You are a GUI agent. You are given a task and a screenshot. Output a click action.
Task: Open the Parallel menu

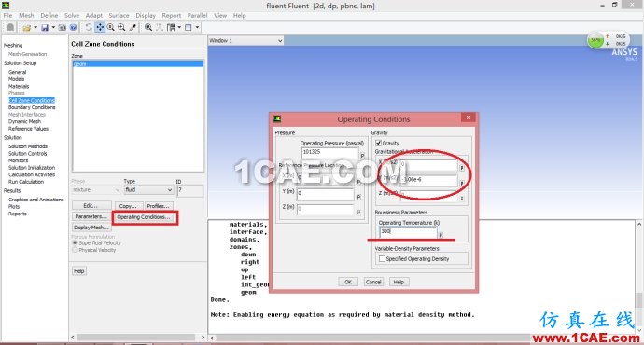[x=197, y=15]
